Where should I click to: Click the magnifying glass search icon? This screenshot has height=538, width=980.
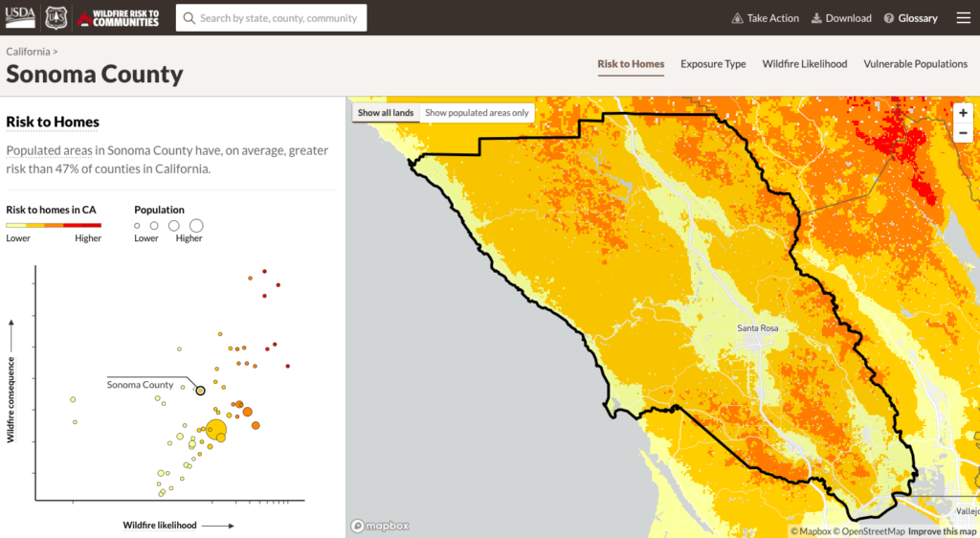click(189, 18)
